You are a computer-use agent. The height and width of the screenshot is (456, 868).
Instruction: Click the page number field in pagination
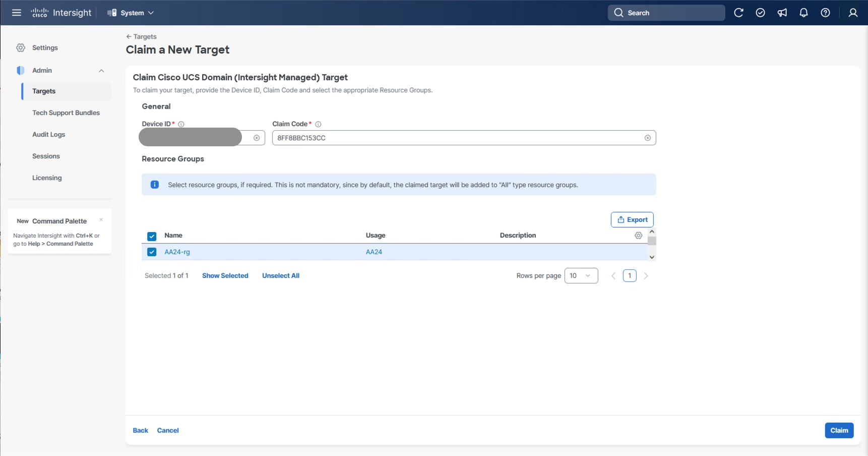pyautogui.click(x=630, y=275)
